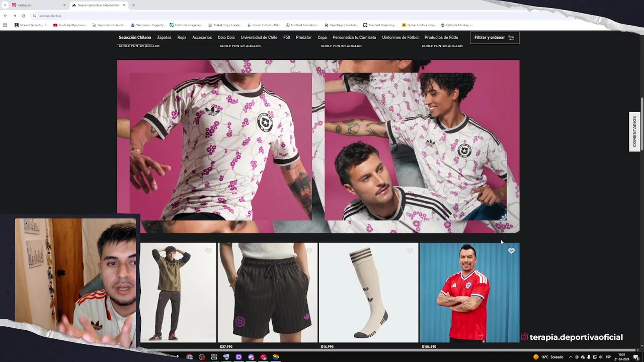
Task: Open the hoodie and pants product card
Action: pos(178,293)
